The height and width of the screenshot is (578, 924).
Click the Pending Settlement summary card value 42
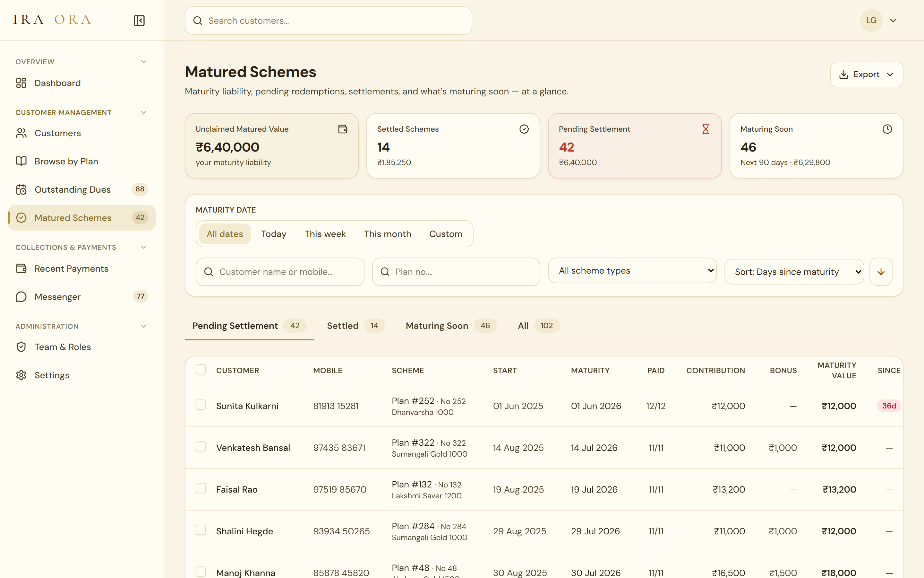(x=566, y=147)
